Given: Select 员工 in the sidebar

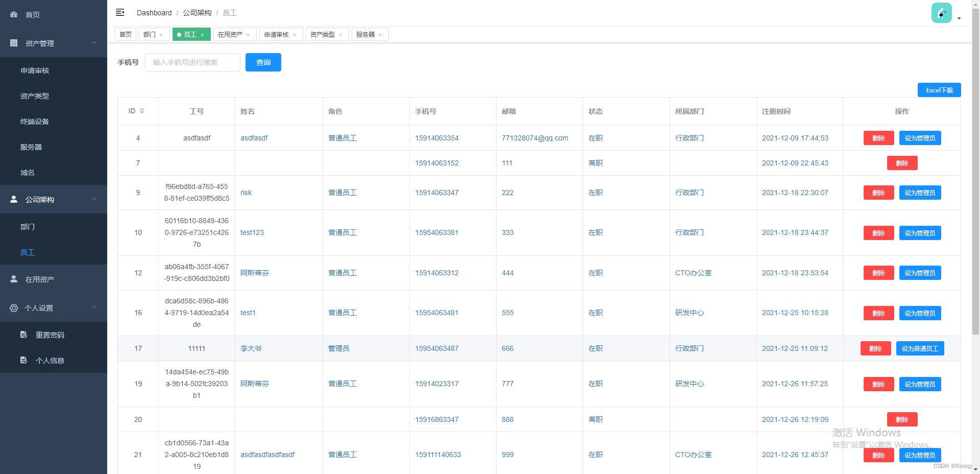Looking at the screenshot, I should pyautogui.click(x=54, y=252).
